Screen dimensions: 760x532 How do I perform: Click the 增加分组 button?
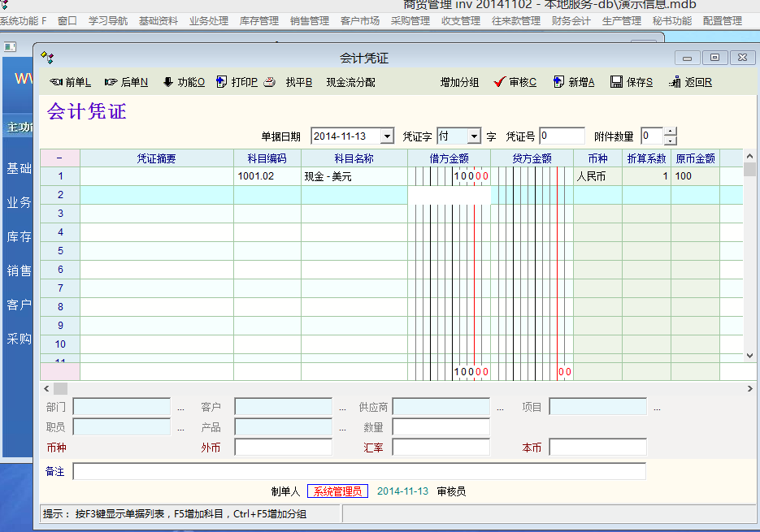(x=459, y=82)
